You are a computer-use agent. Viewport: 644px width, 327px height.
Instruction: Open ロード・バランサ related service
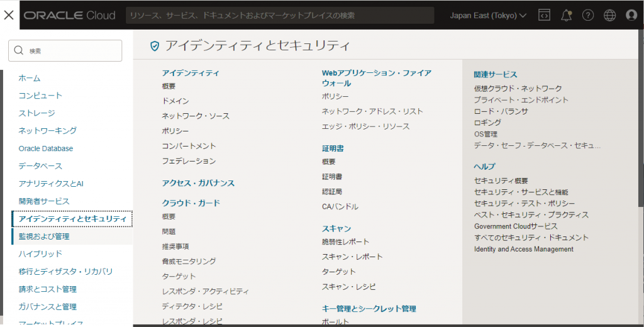[x=501, y=111]
